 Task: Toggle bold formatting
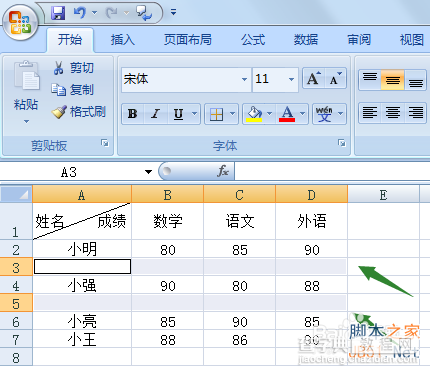pyautogui.click(x=133, y=114)
